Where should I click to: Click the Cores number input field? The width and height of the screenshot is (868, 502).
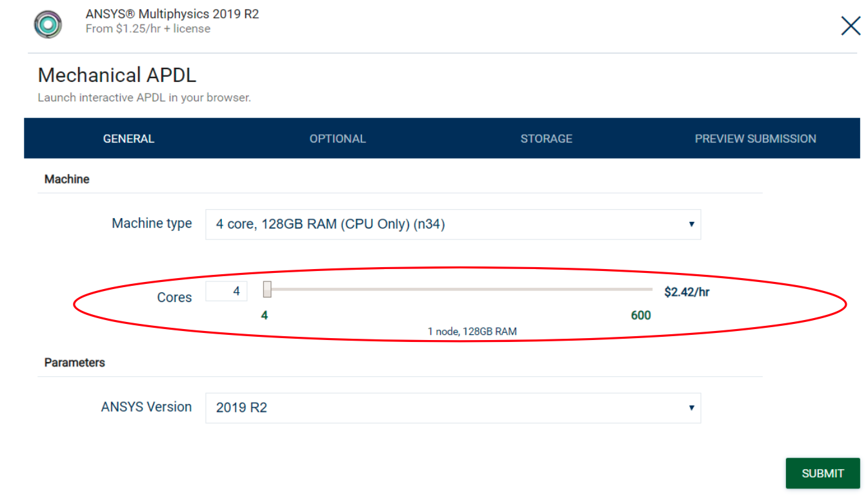(x=227, y=291)
